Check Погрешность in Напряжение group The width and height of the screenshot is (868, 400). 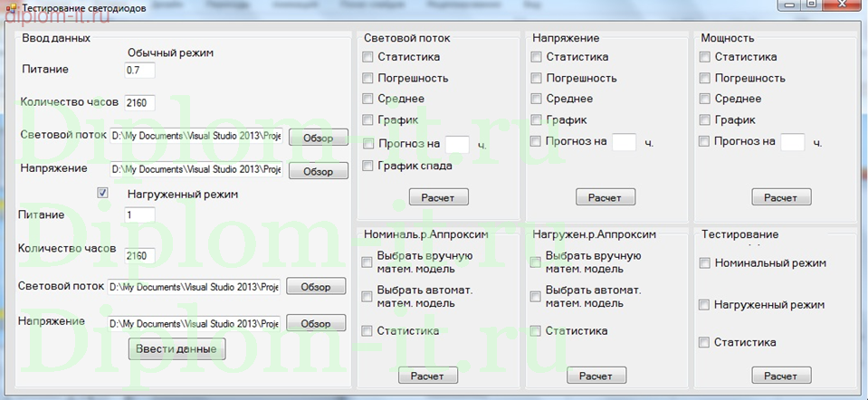point(536,78)
